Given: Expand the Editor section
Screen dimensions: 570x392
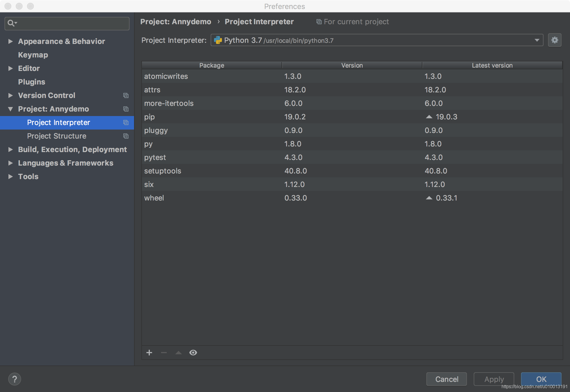Looking at the screenshot, I should tap(10, 68).
